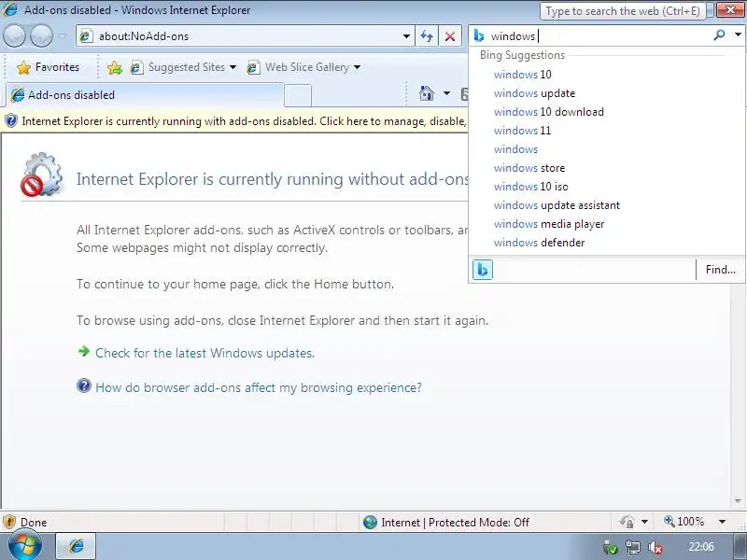Click the search magnifier icon
This screenshot has height=560, width=747.
(719, 35)
